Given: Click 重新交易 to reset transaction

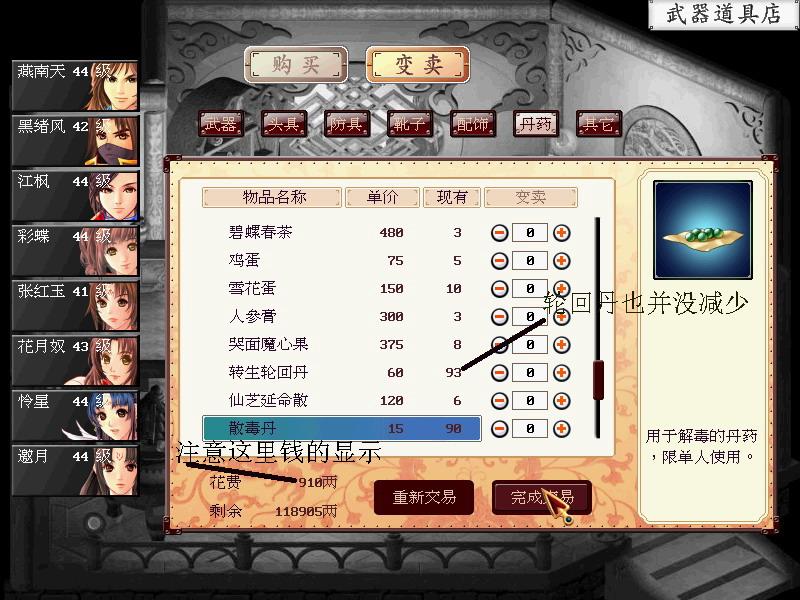Looking at the screenshot, I should pyautogui.click(x=424, y=497).
